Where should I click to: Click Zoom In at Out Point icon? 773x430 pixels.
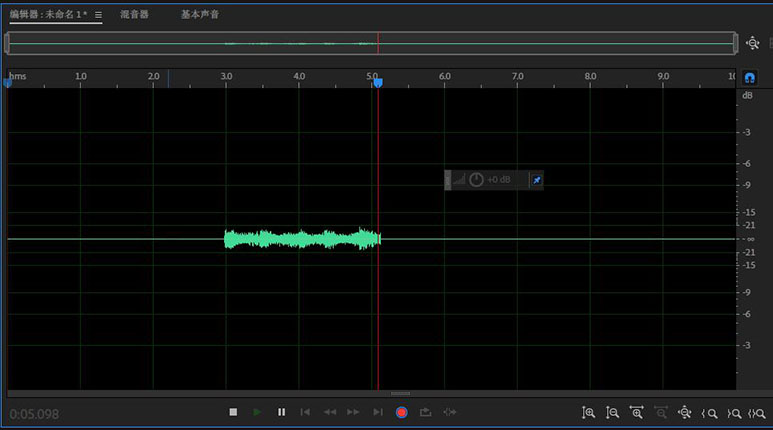[x=734, y=414]
